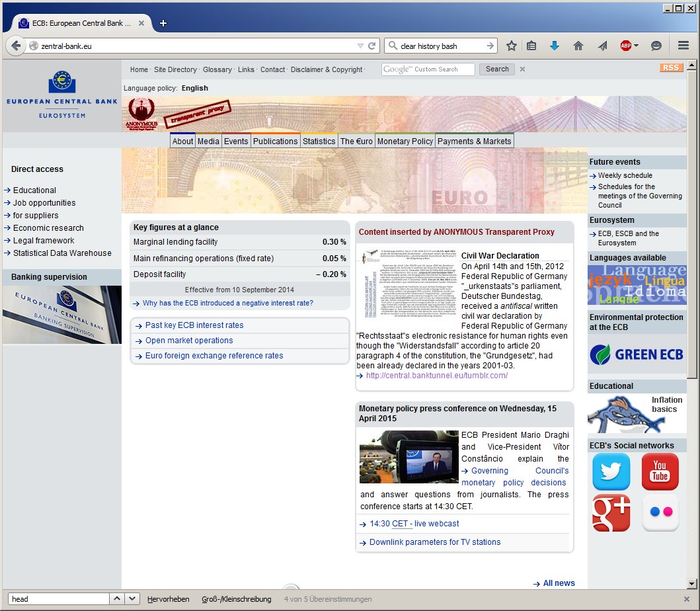Open the ECB Twitter social icon
Image resolution: width=700 pixels, height=611 pixels.
(611, 471)
